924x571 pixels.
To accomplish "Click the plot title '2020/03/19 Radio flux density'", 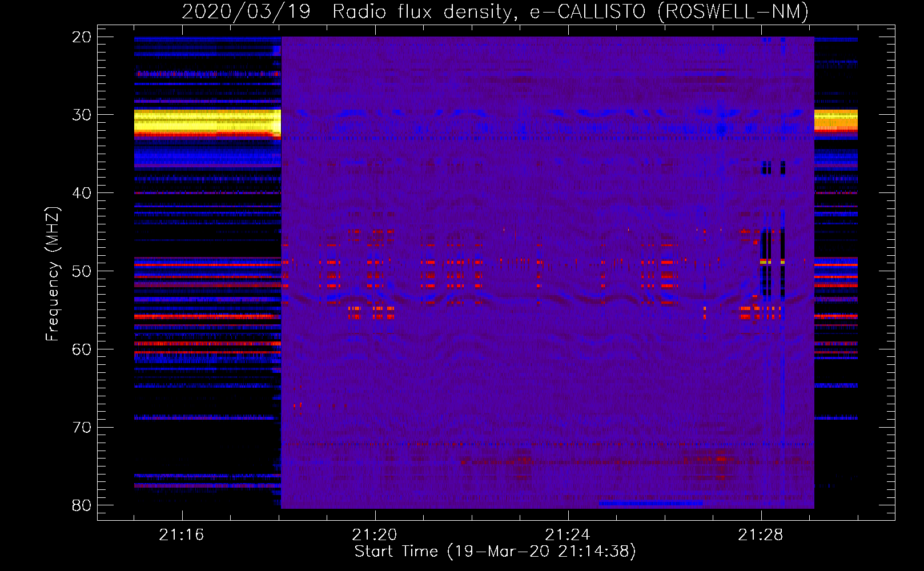I will point(347,12).
